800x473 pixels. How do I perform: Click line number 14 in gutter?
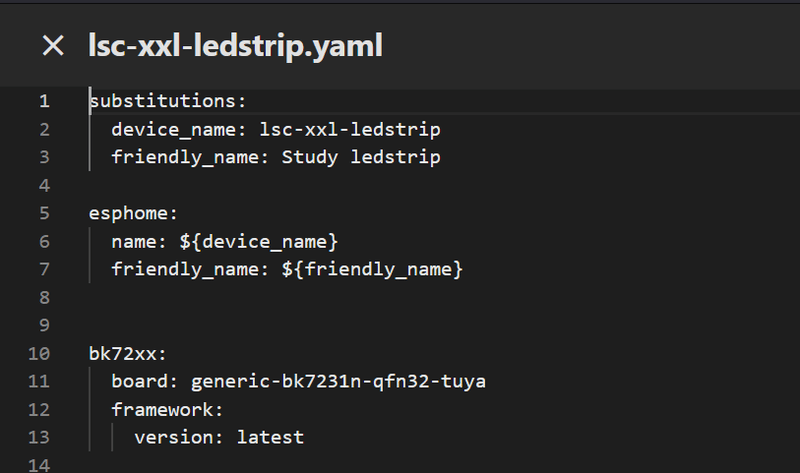pyautogui.click(x=39, y=464)
